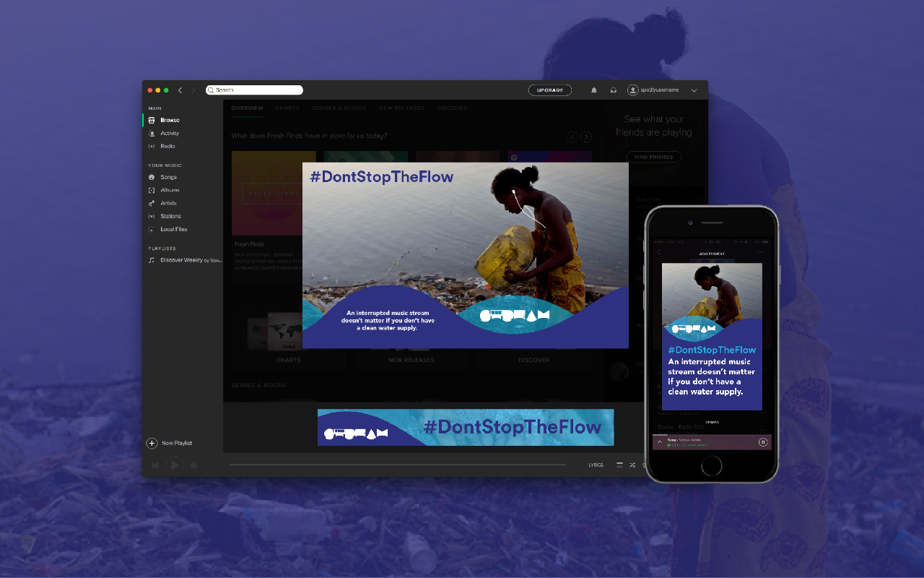
Task: Open the play queue icon
Action: point(619,465)
